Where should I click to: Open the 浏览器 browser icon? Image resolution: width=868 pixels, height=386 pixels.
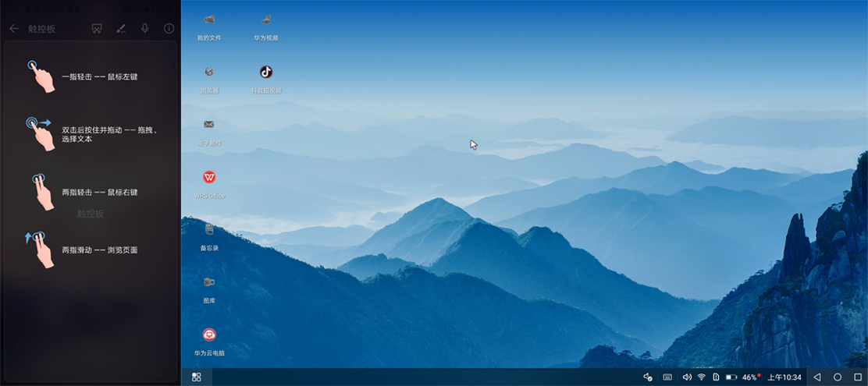coord(209,73)
